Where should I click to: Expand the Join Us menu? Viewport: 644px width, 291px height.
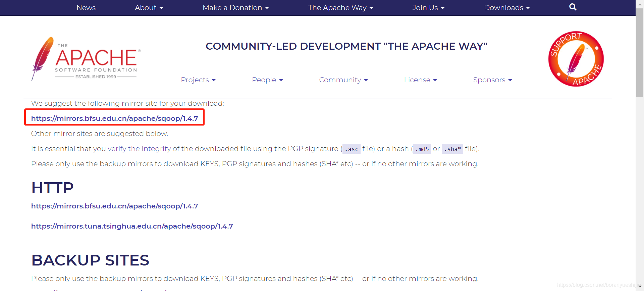(428, 7)
